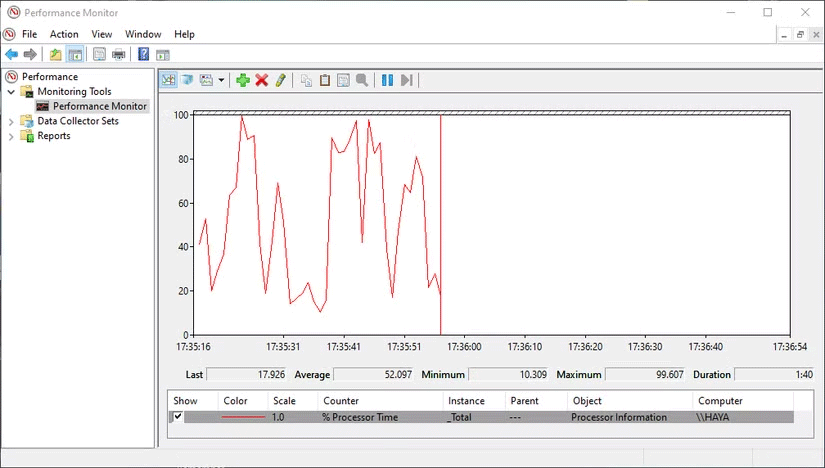The image size is (825, 468).
Task: Expand the Reports tree node
Action: [x=11, y=136]
